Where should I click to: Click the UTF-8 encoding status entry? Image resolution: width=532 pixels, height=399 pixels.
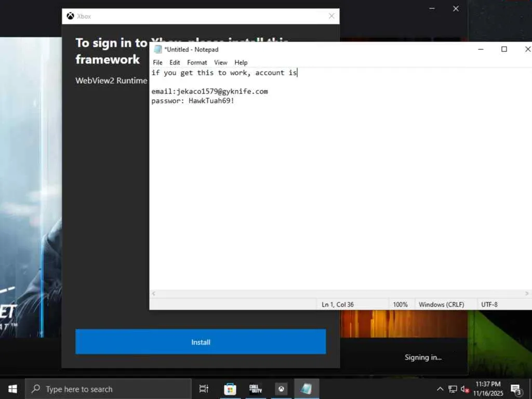(489, 304)
